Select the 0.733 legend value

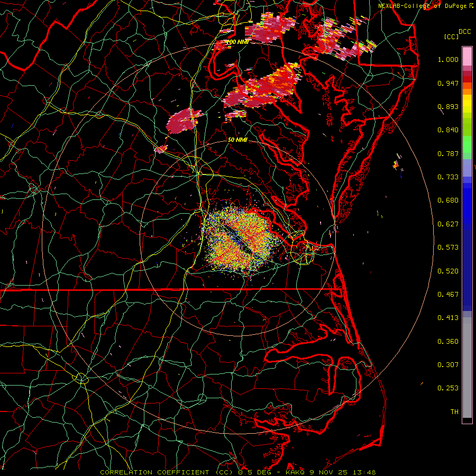click(448, 177)
